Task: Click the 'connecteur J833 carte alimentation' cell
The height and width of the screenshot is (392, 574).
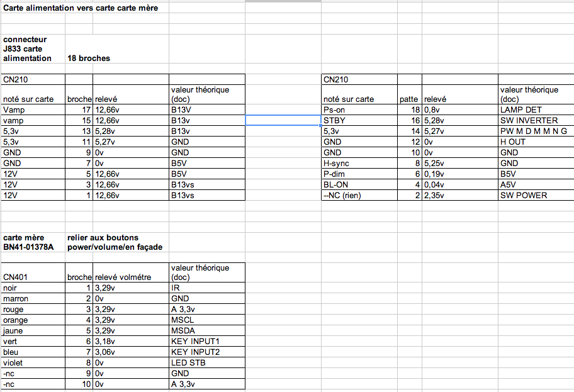Action: 33,48
